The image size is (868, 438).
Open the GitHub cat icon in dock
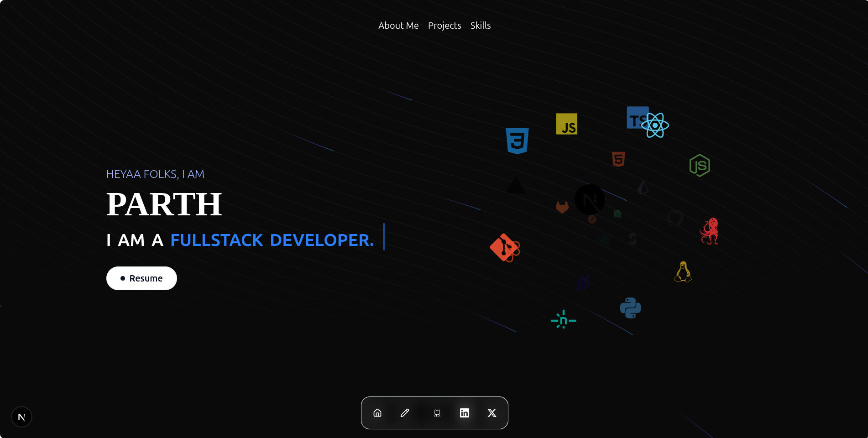point(437,413)
